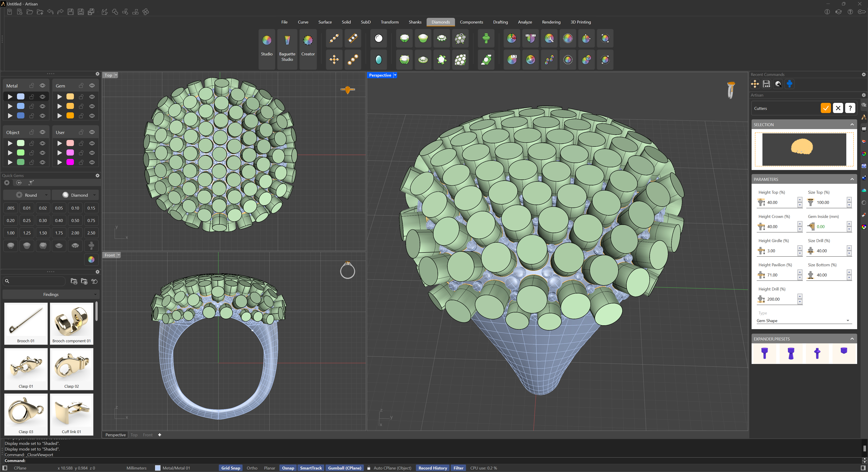Screen dimensions: 868x472
Task: Click the blue cutter icon in Recent Commands
Action: pyautogui.click(x=790, y=84)
